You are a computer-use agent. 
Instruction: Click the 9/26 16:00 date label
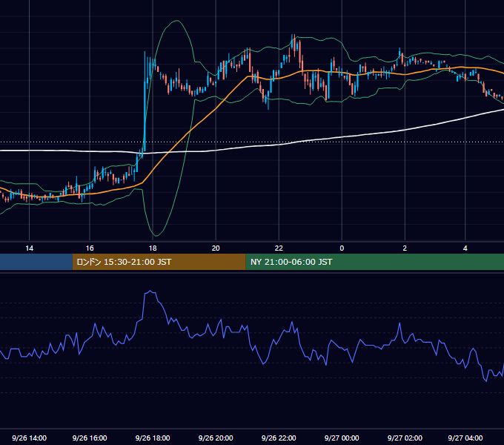point(90,438)
